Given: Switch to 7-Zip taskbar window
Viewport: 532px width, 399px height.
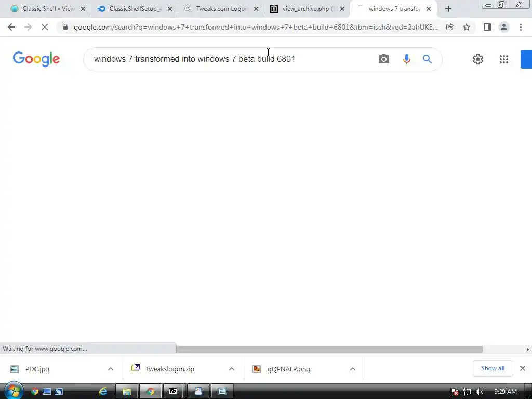Looking at the screenshot, I should click(173, 392).
